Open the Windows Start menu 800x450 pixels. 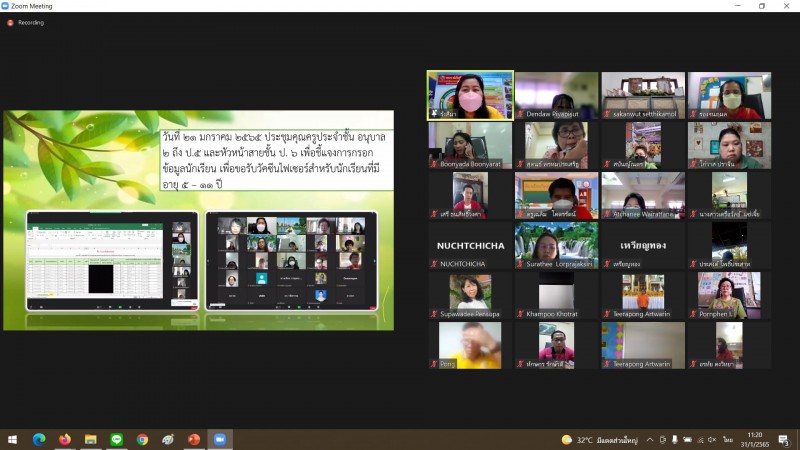pos(12,439)
